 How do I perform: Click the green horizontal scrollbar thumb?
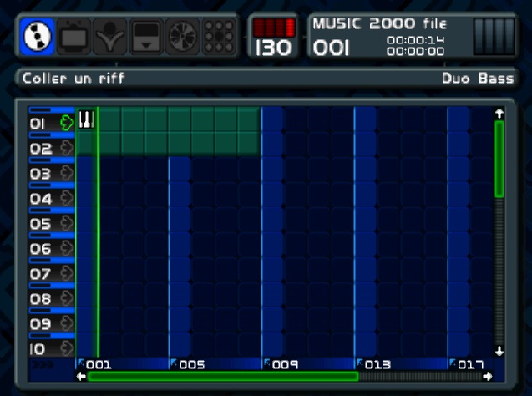(x=223, y=376)
